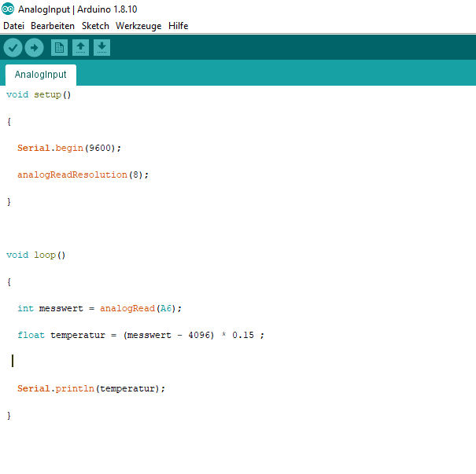Click the window title 'AnalogInput | Arduino 1.8.10'

[77, 9]
